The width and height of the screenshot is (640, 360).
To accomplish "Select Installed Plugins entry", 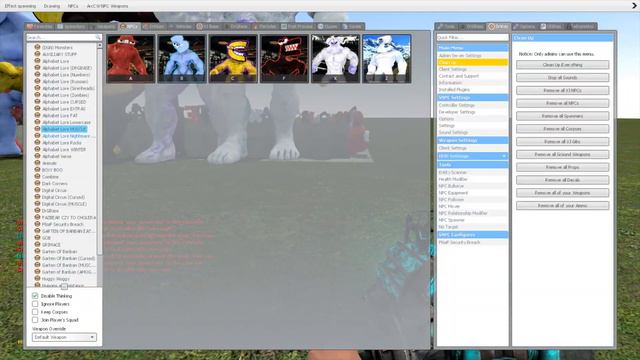I will [473, 89].
